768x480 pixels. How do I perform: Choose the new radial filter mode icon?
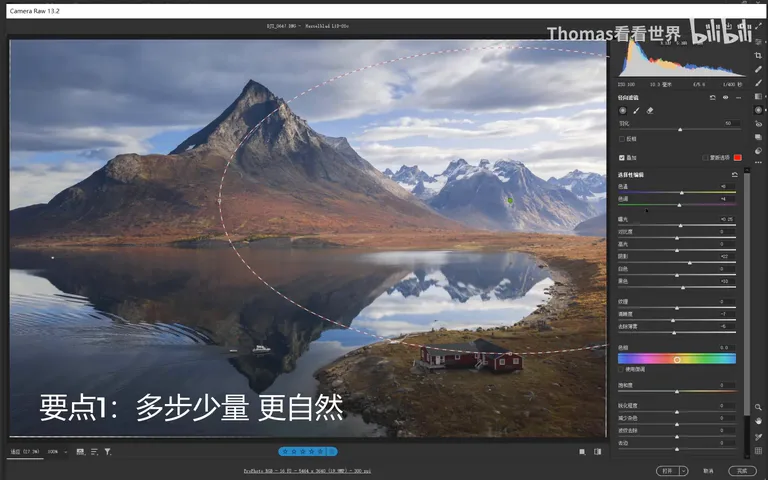[x=623, y=111]
